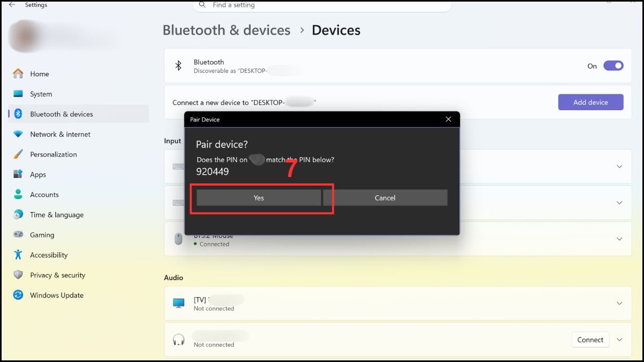Open Time & language settings
The height and width of the screenshot is (362, 644).
coord(78,215)
